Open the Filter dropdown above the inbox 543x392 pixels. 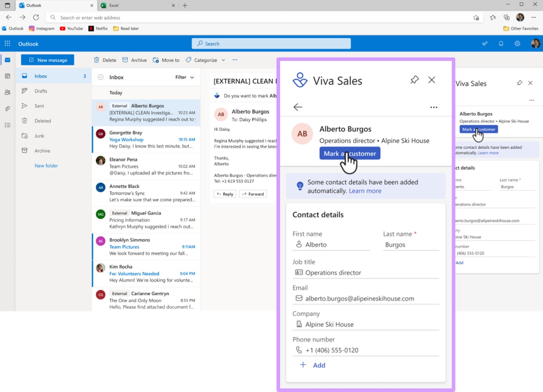click(x=184, y=77)
